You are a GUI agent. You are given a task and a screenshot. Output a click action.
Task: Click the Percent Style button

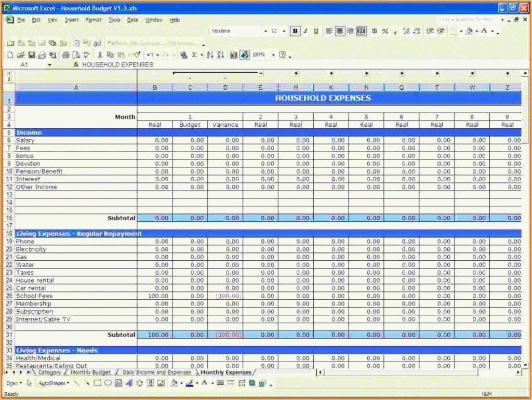coord(384,30)
